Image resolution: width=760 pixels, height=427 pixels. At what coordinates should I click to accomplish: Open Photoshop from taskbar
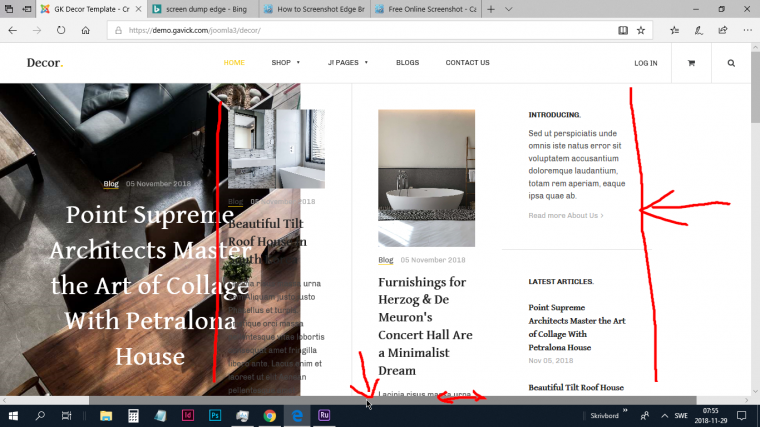(215, 416)
